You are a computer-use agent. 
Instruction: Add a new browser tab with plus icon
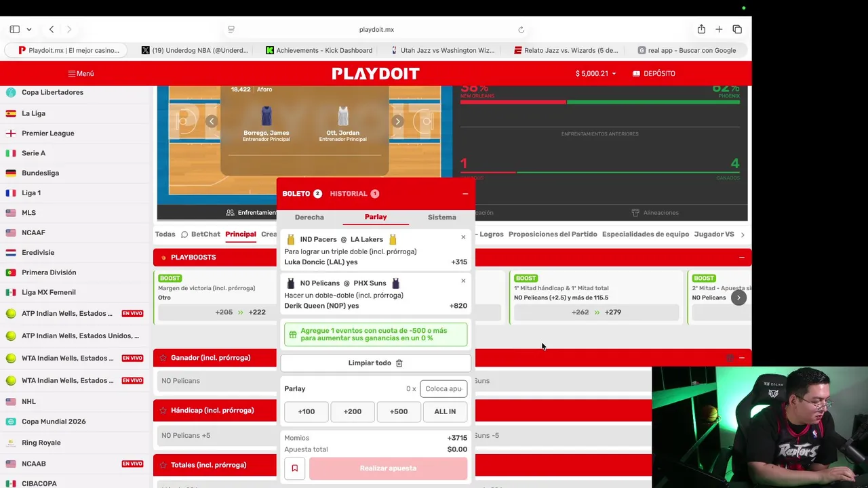pos(719,29)
